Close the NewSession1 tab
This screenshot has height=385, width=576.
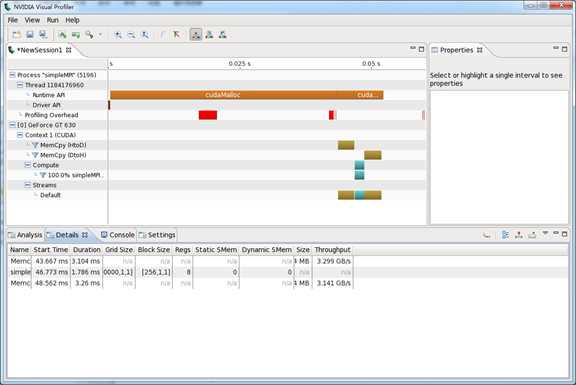69,50
